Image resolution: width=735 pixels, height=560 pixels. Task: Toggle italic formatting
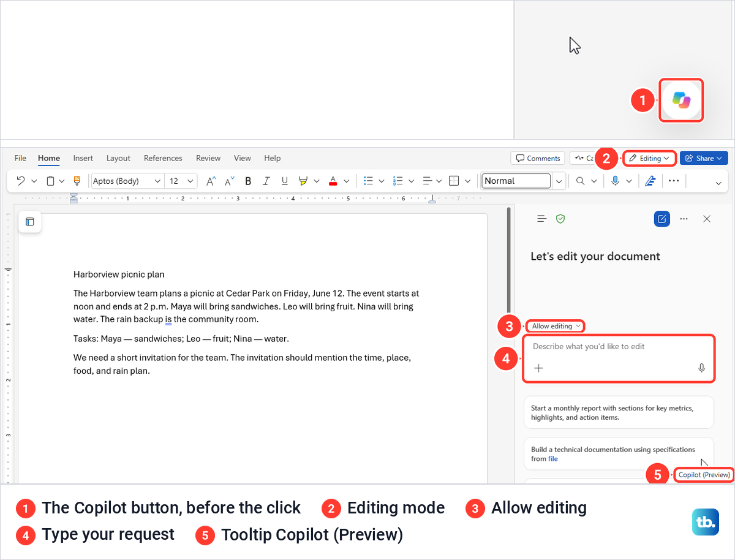tap(266, 181)
